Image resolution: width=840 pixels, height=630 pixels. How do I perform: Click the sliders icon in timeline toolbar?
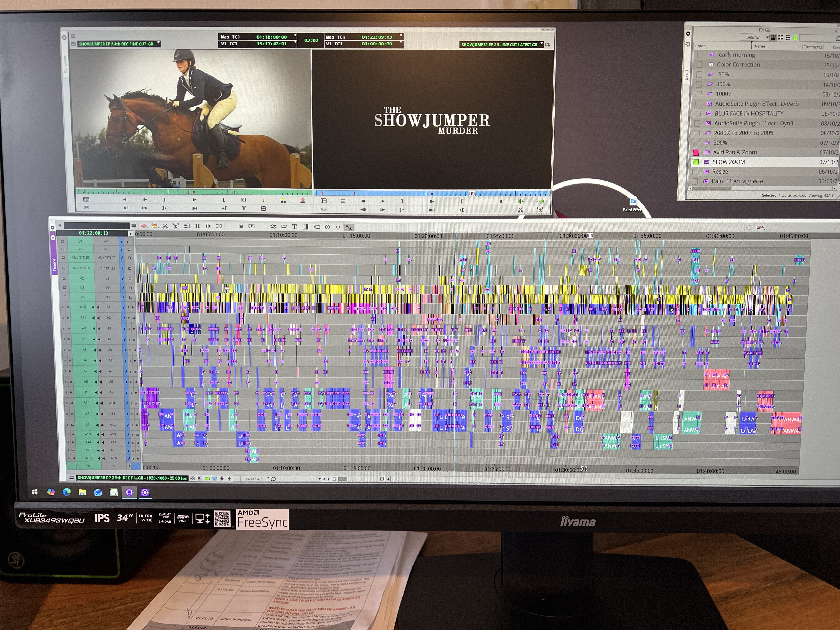[x=273, y=227]
